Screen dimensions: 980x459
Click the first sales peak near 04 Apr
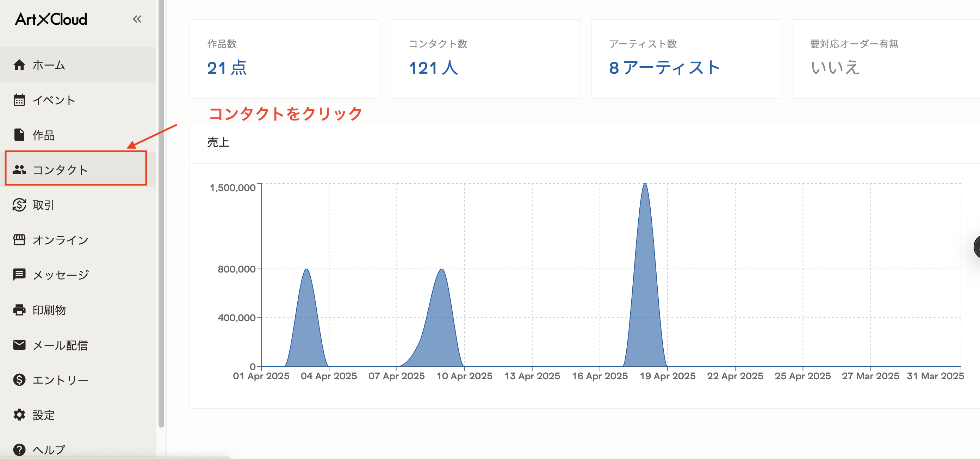(x=306, y=318)
